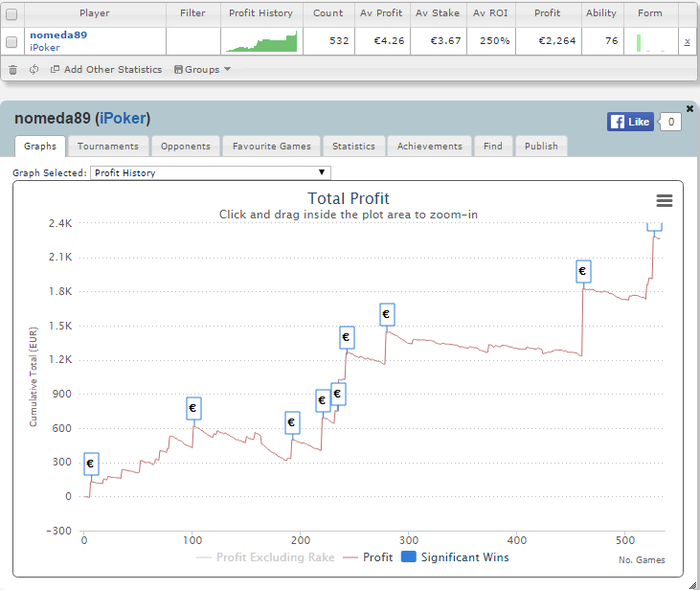The image size is (700, 590).
Task: Open the Opponents tab
Action: point(186,146)
